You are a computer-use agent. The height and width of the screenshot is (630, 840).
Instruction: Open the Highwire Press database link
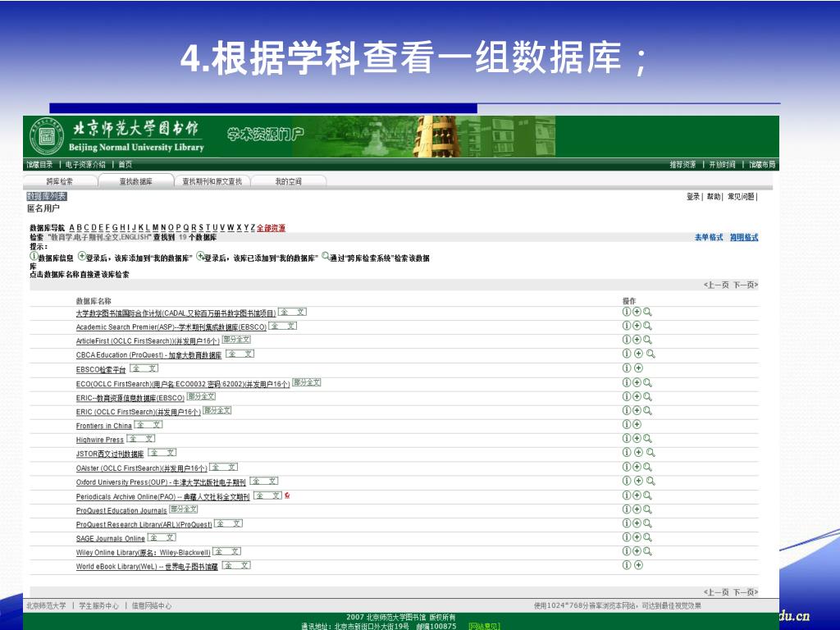(x=99, y=440)
